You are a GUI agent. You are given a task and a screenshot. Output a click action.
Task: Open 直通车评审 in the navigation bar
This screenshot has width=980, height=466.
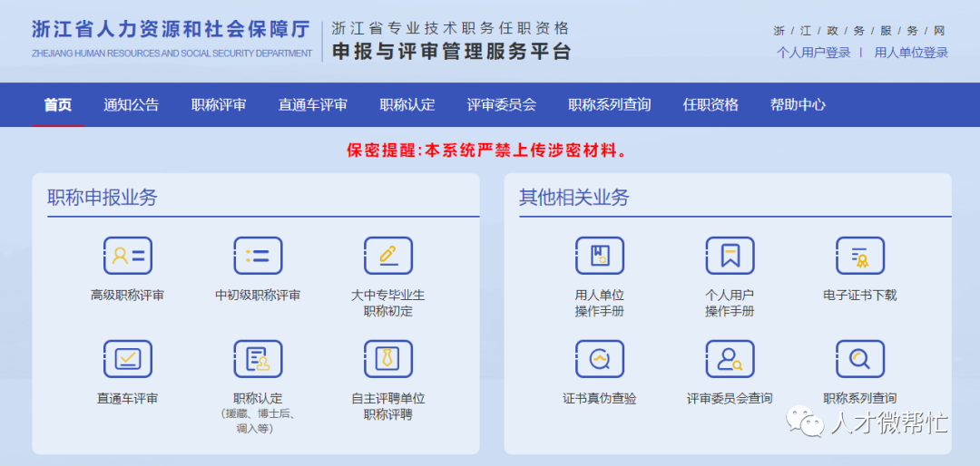coord(313,105)
